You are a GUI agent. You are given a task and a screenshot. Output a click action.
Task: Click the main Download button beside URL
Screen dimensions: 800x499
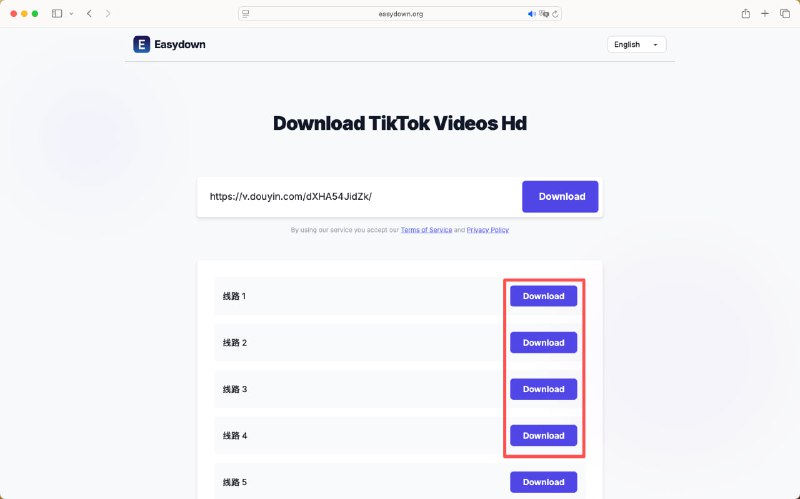click(x=560, y=196)
